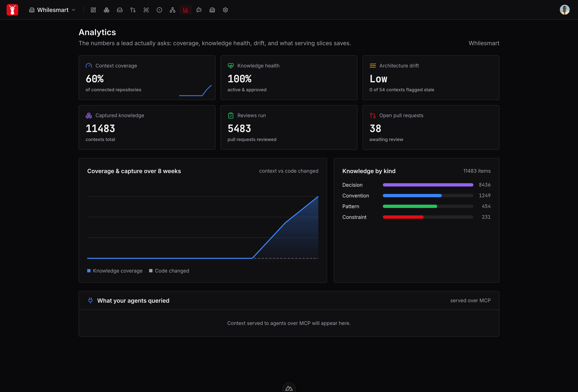Open the network hierarchy icon in the header

(173, 10)
